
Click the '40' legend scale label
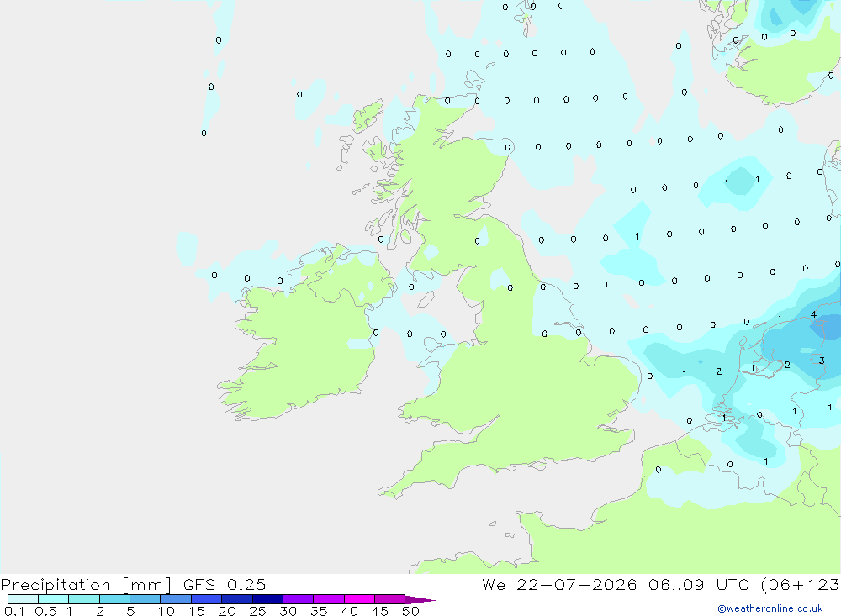[x=349, y=611]
